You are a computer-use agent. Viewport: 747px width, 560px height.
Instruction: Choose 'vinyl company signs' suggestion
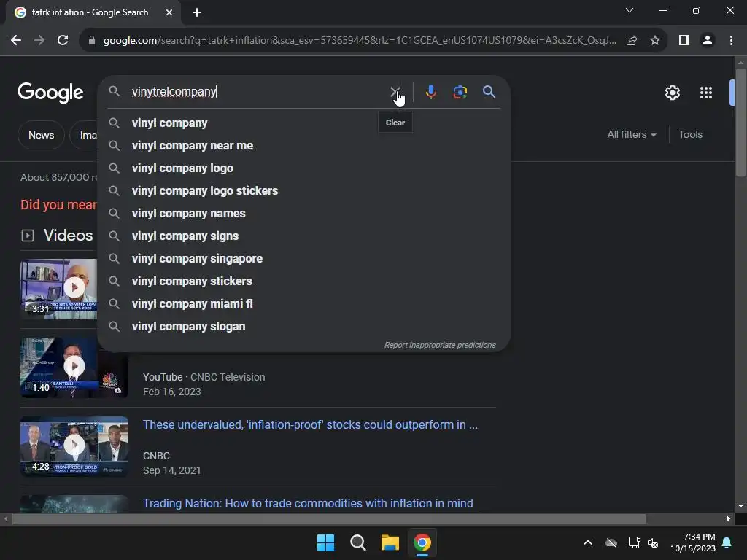[303, 236]
